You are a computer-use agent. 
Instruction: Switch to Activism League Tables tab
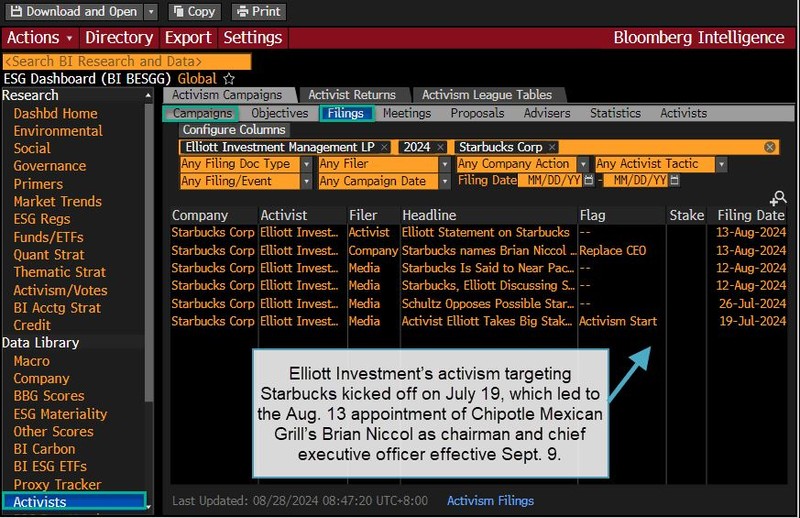coord(487,95)
